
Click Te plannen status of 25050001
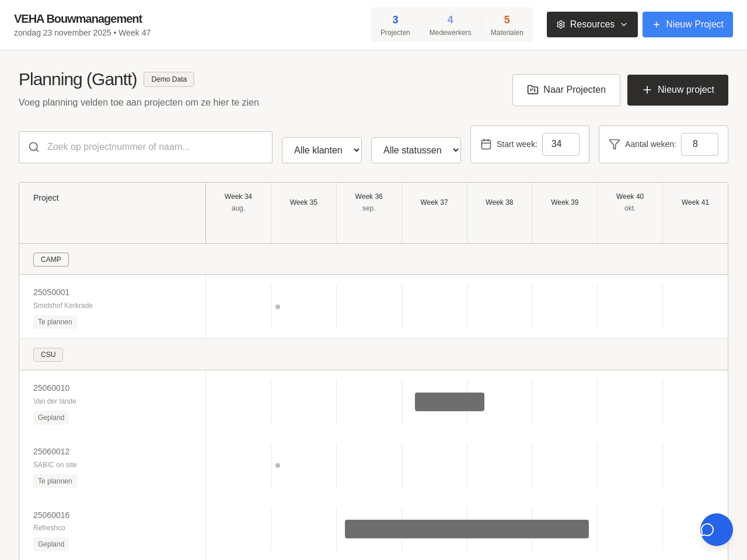pyautogui.click(x=55, y=322)
